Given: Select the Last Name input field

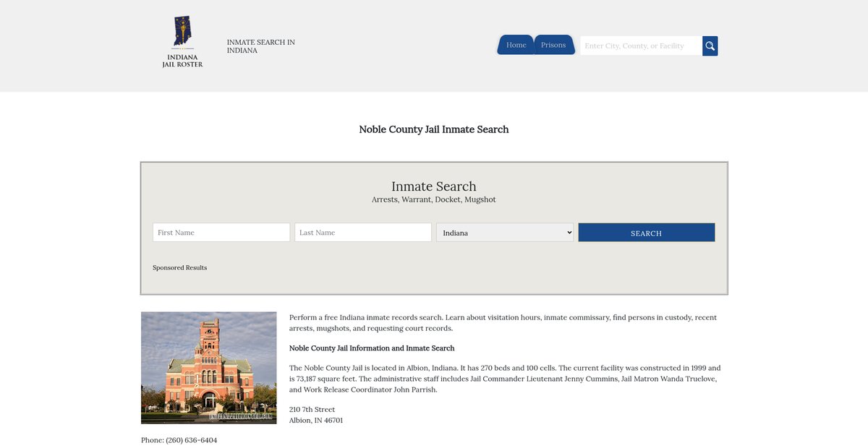Looking at the screenshot, I should coord(363,233).
